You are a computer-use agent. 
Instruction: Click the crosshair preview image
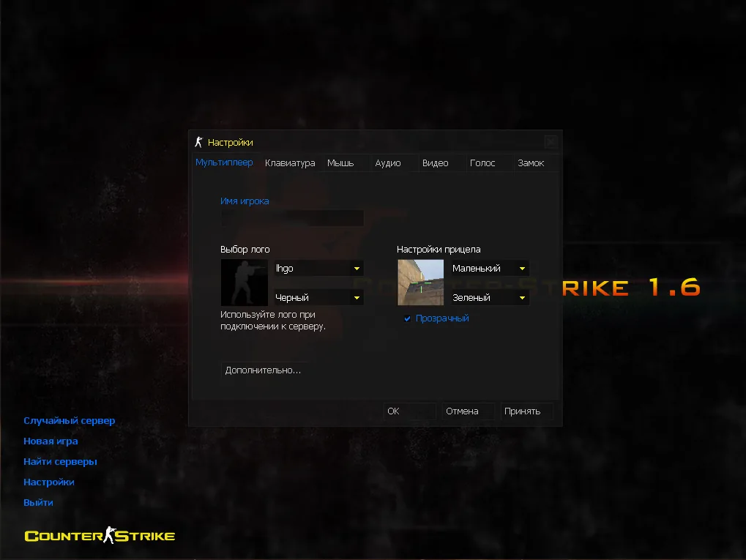[420, 283]
